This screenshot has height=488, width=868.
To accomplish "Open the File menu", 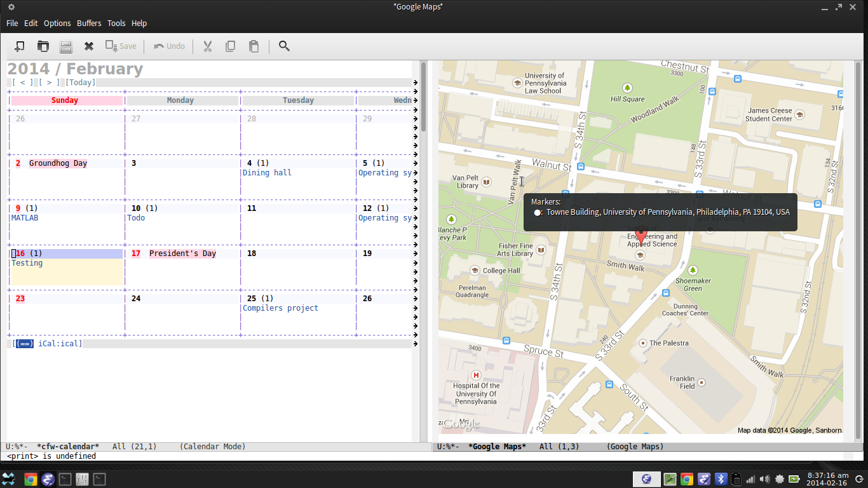I will (12, 23).
